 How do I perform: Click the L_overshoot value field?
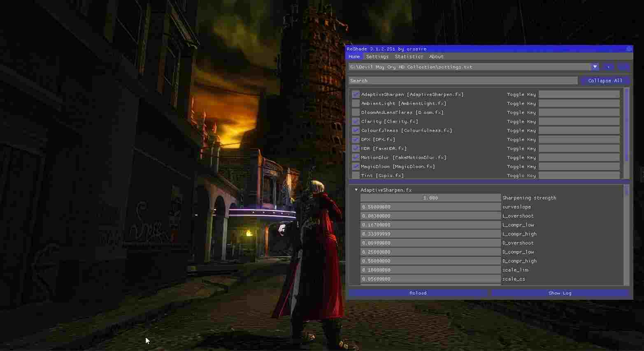point(430,216)
